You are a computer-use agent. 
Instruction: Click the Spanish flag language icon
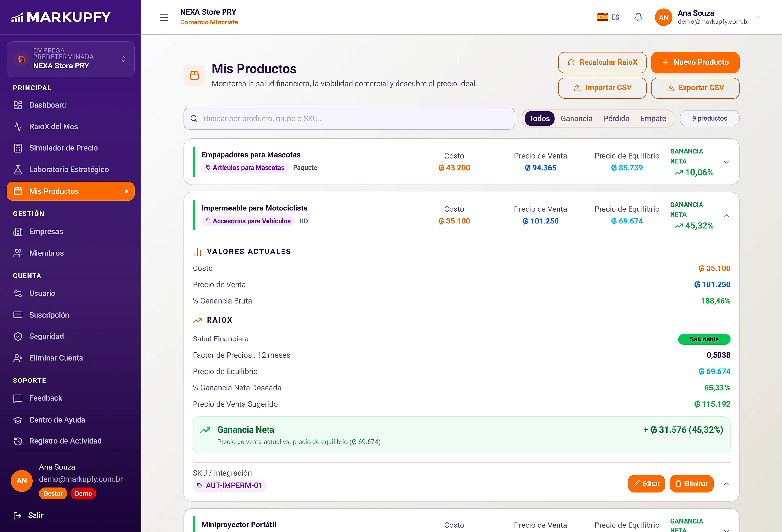click(x=602, y=17)
